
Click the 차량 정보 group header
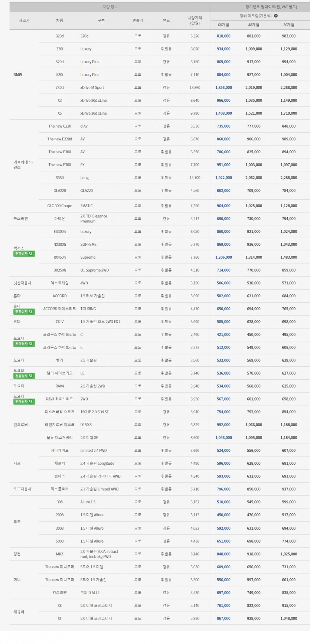click(110, 7)
